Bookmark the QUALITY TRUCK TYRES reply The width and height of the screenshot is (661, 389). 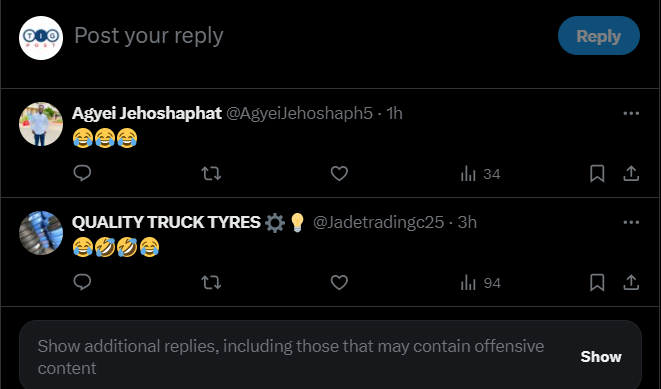click(597, 282)
